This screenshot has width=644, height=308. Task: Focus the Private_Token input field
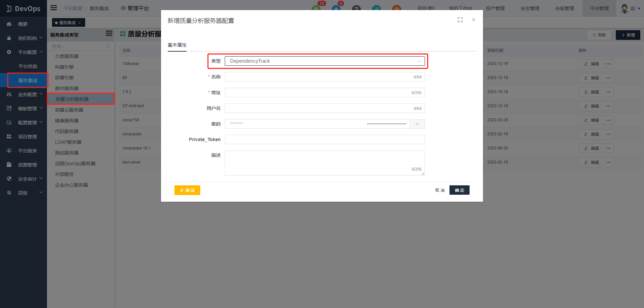click(324, 139)
